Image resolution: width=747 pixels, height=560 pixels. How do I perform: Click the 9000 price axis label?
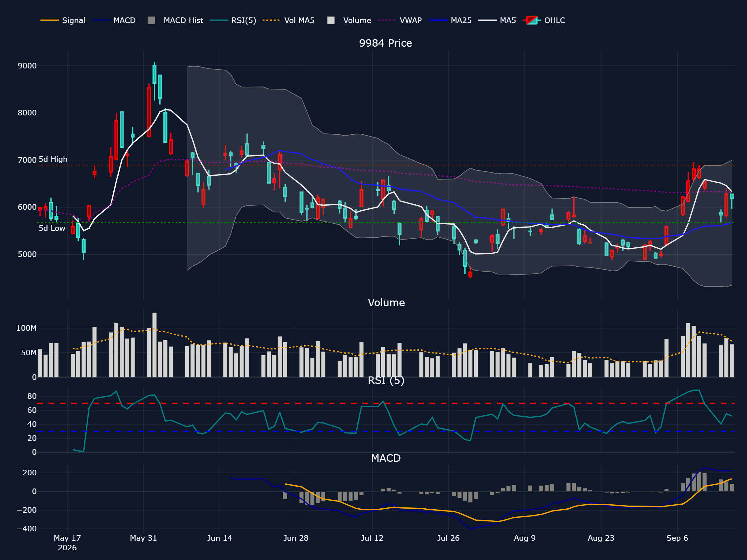(x=27, y=66)
